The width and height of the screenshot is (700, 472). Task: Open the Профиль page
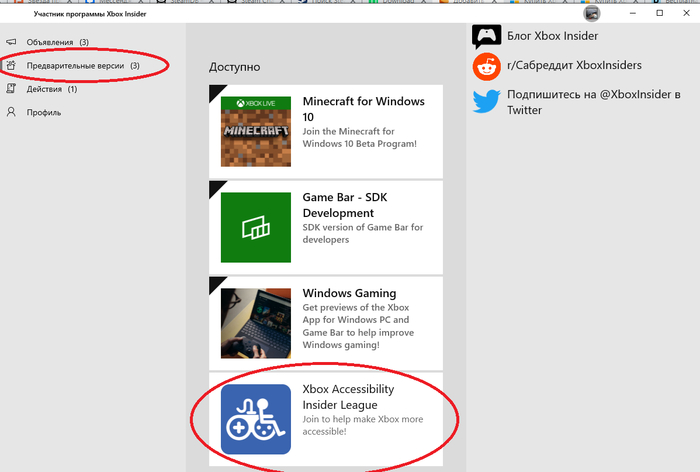coord(44,113)
